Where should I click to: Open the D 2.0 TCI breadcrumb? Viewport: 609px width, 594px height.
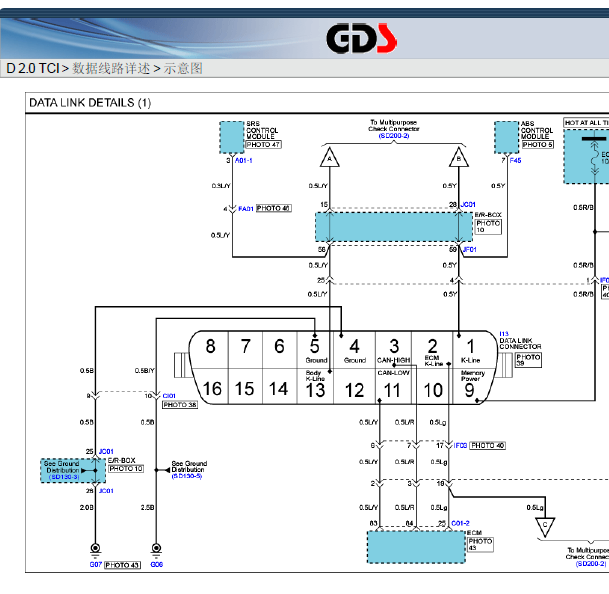click(33, 69)
